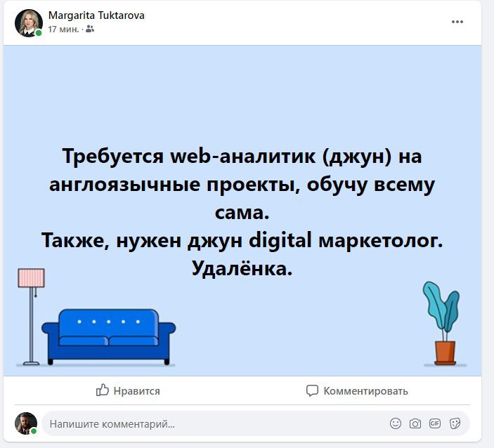Click the blue sofa illustration

(x=109, y=337)
